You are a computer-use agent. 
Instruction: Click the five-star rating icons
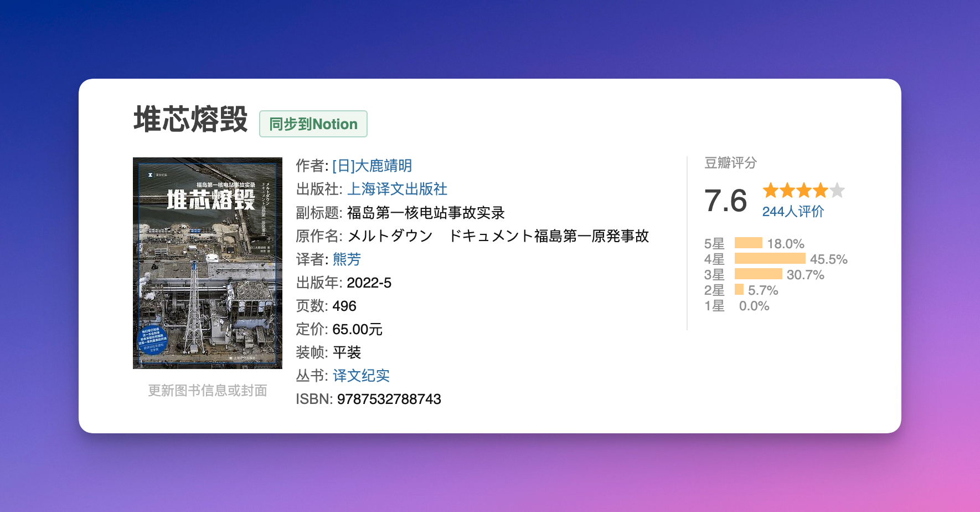803,191
